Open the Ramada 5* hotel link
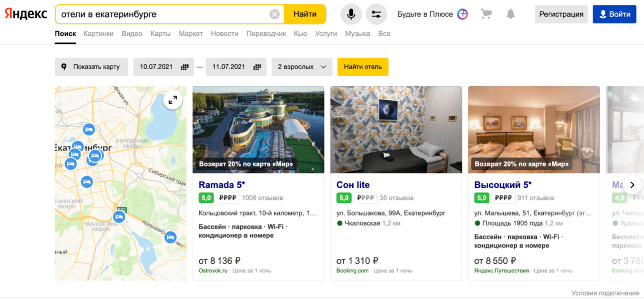Screen dimensions: 644x299 pyautogui.click(x=222, y=185)
